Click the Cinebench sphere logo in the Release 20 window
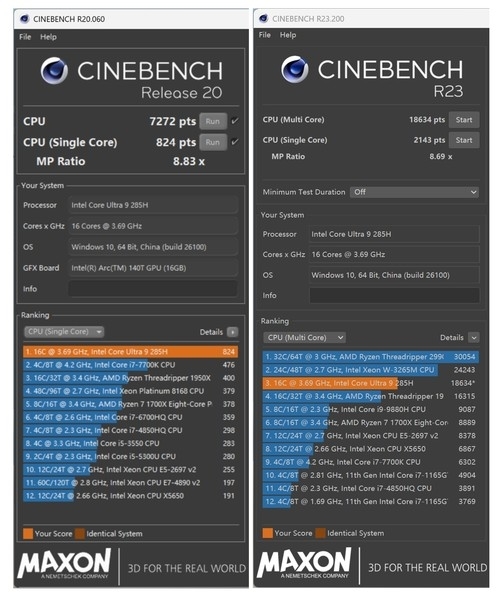The height and width of the screenshot is (595, 500). pos(54,71)
